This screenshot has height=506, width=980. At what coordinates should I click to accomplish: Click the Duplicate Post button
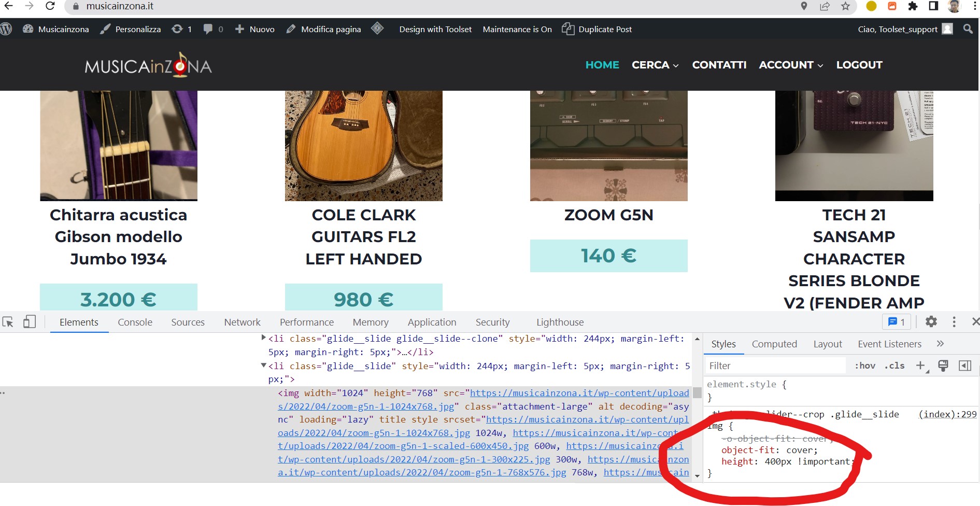tap(597, 29)
